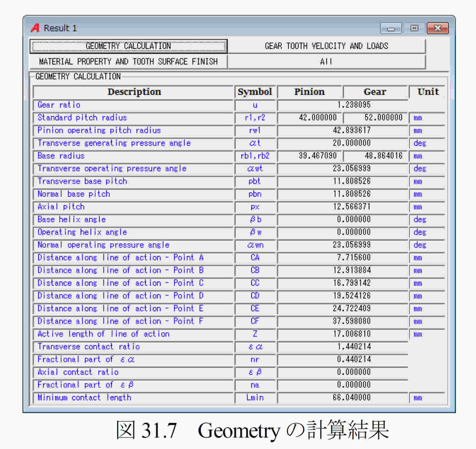Open MATERIAL PROPERTY AND TOOTH SURFACE FINISH
The height and width of the screenshot is (449, 476).
[129, 62]
